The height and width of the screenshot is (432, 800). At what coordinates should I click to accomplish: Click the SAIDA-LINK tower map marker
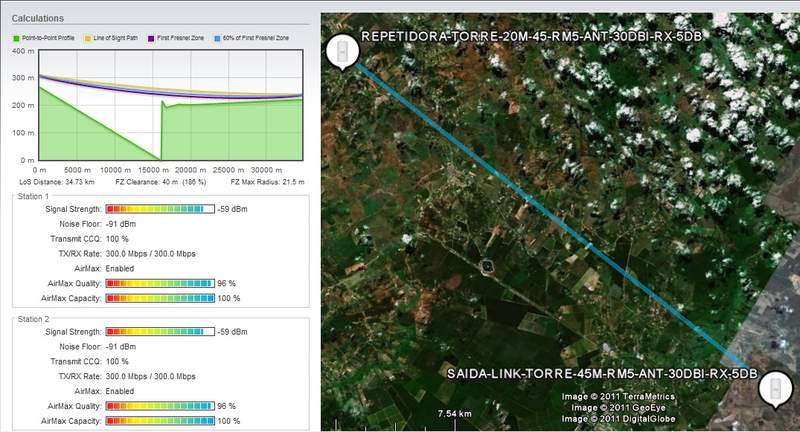[775, 389]
